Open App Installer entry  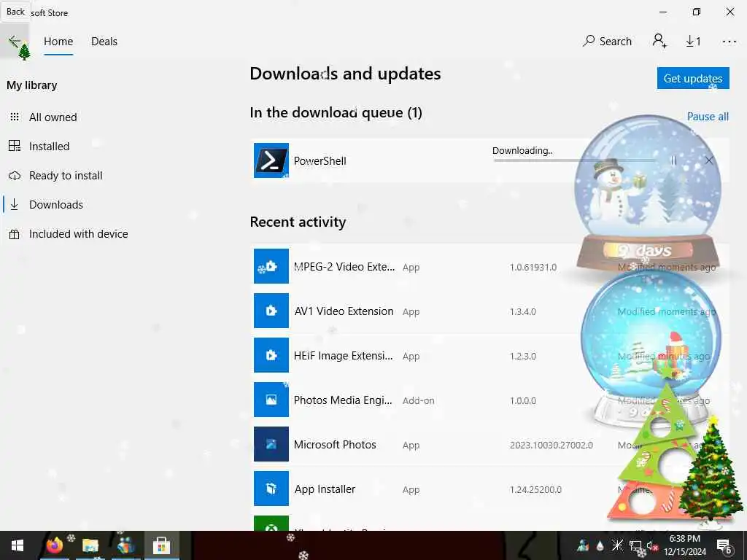pos(325,489)
